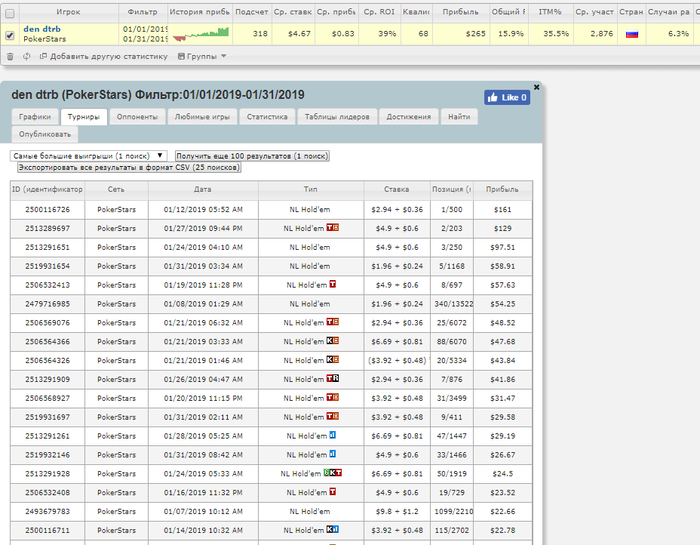This screenshot has height=545, width=700.
Task: Open the Группы dropdown
Action: point(202,56)
